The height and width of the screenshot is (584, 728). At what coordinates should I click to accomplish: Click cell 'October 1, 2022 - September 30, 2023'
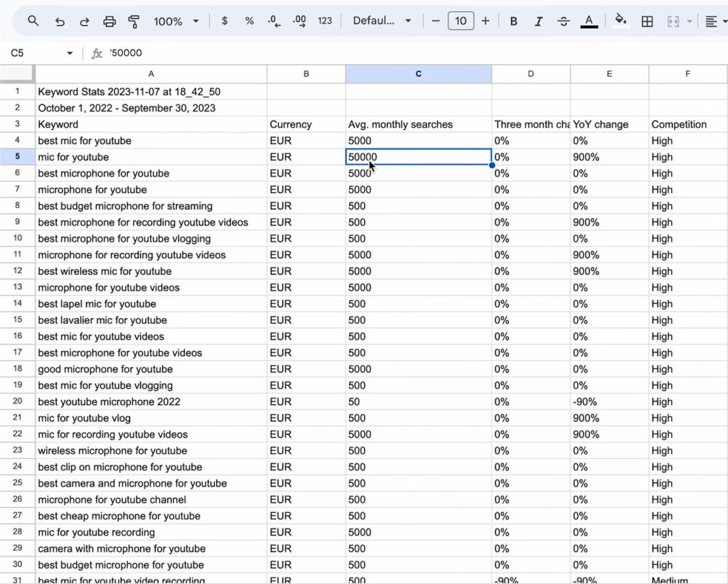pyautogui.click(x=151, y=108)
